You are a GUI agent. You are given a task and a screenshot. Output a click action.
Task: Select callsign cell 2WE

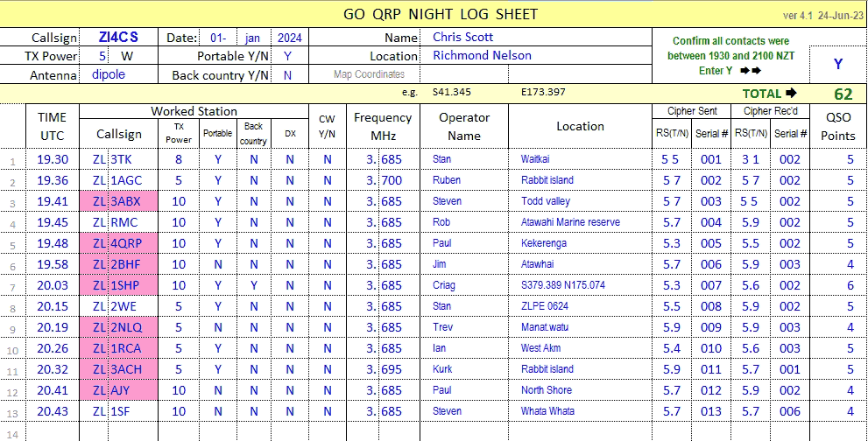[x=133, y=306]
